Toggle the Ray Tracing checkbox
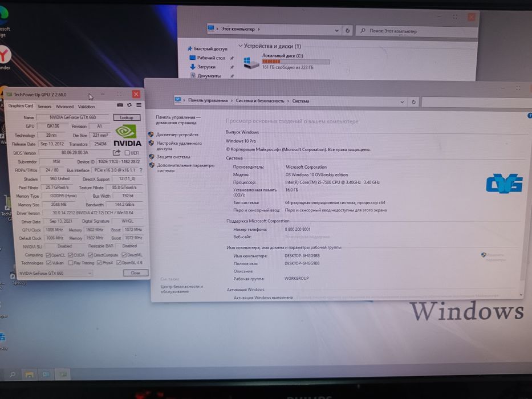Screen dimensions: 532x399 coord(71,263)
